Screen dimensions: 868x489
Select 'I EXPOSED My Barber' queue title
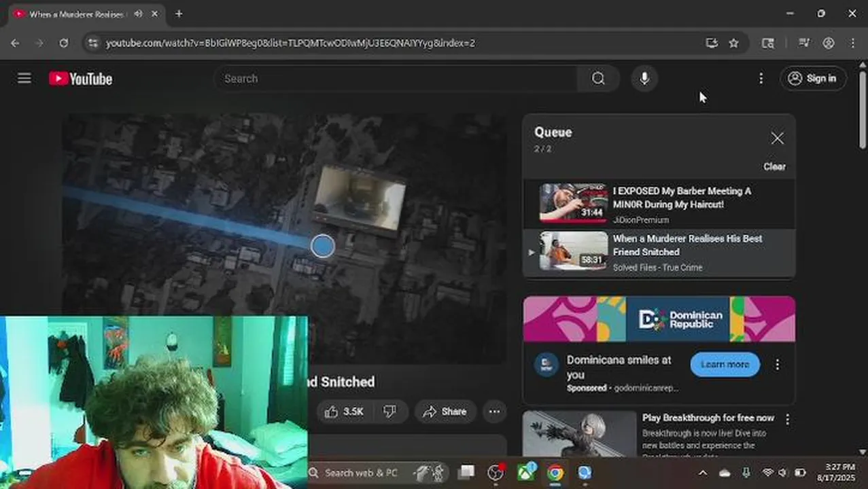click(682, 198)
